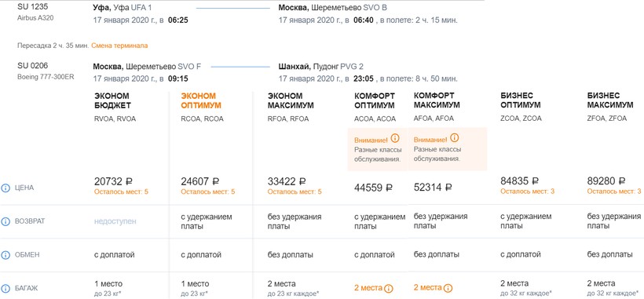644x299 pixels.
Task: Open Внимание info icon under Комфорт Максимум
Action: click(454, 137)
